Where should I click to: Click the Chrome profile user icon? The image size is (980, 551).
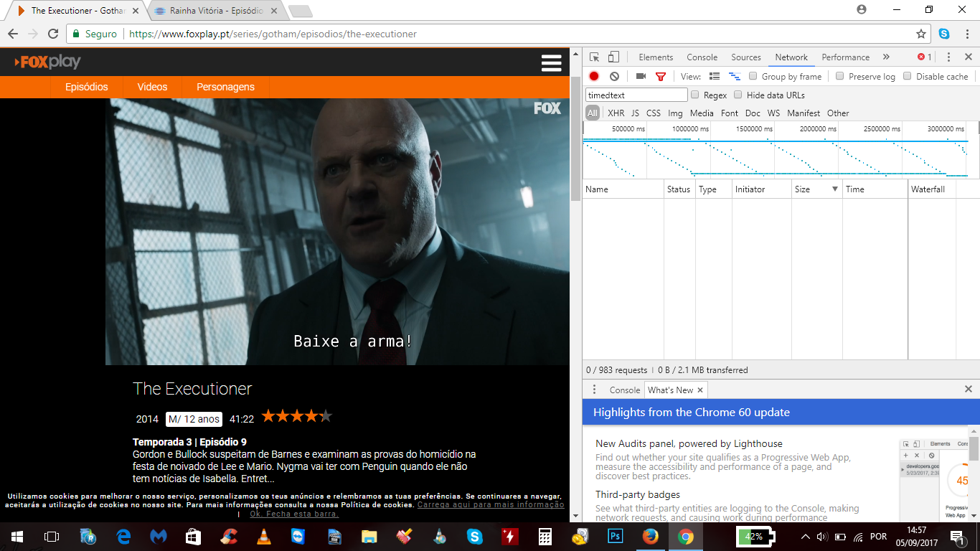pos(862,9)
